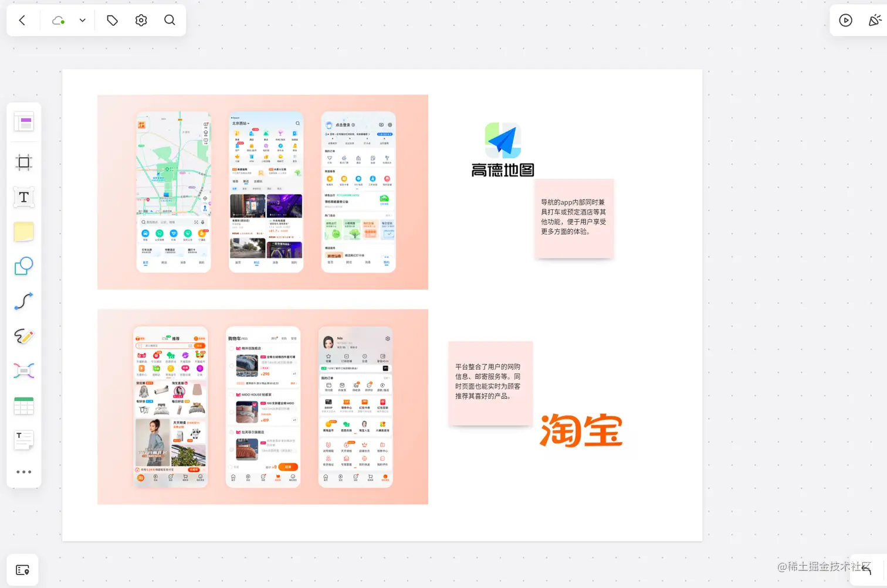Select the Amap map screen mockup
Image resolution: width=887 pixels, height=588 pixels.
174,192
